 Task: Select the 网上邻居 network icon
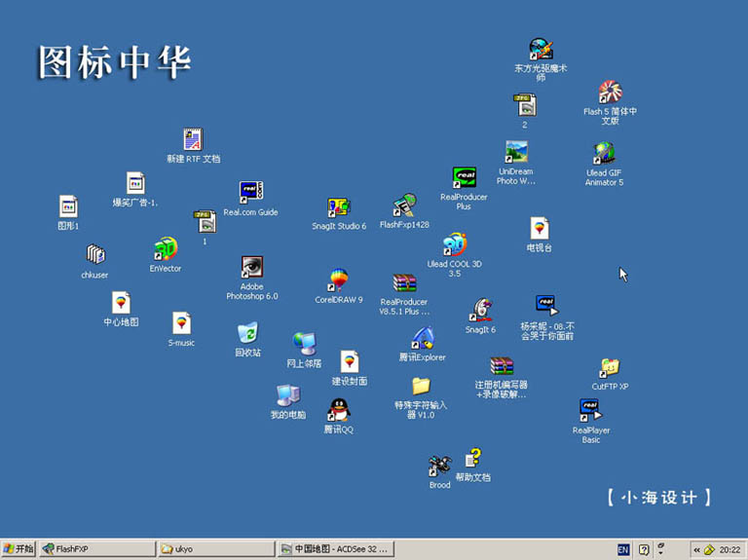[304, 344]
